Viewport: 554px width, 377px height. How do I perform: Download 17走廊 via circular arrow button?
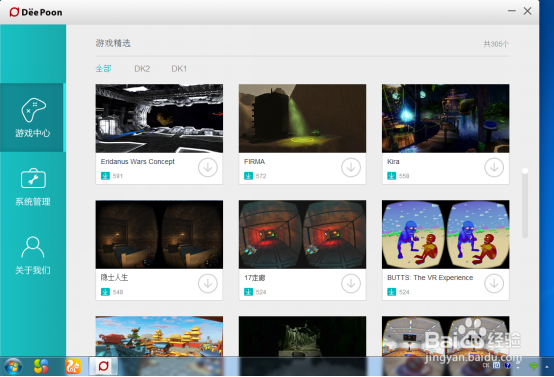351,283
